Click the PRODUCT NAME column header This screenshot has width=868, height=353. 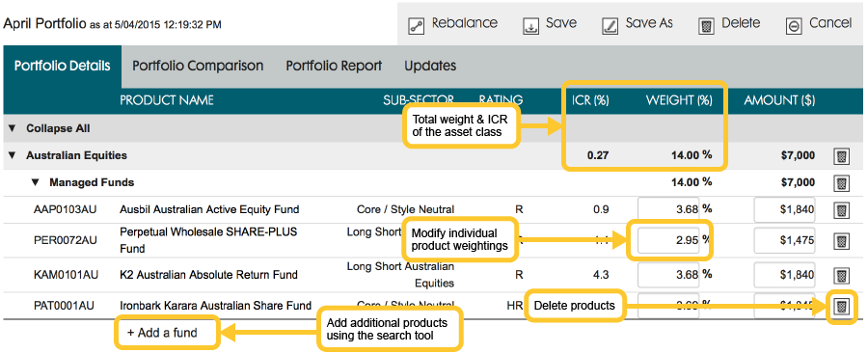[167, 100]
